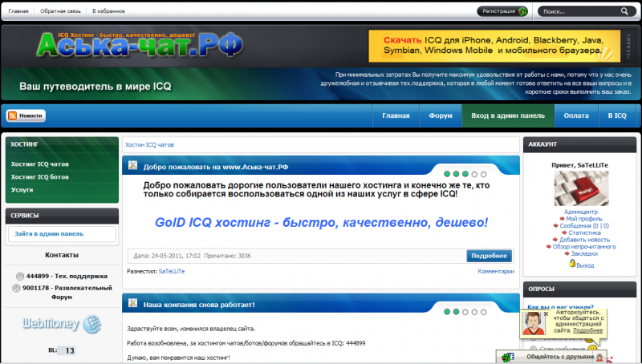Viewport: 642px width, 364px height.
Task: Open Услуги in the sidebar
Action: [22, 190]
